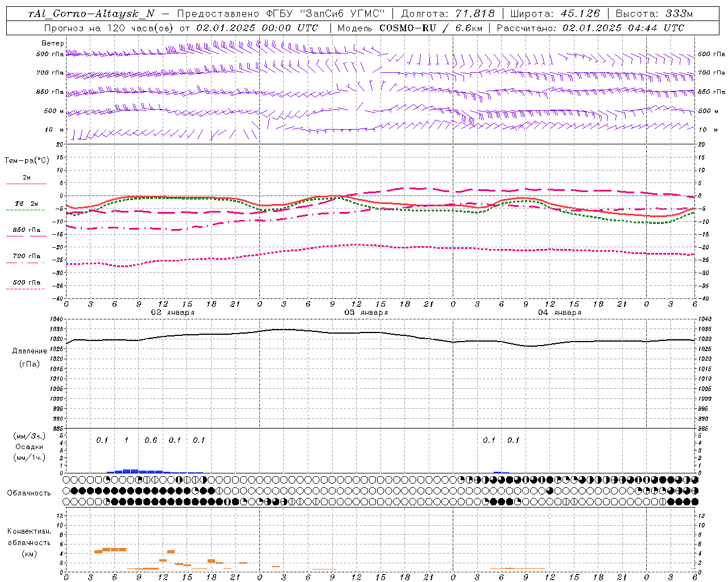Click the 0.6 three-hour precipitation value

[x=151, y=440]
